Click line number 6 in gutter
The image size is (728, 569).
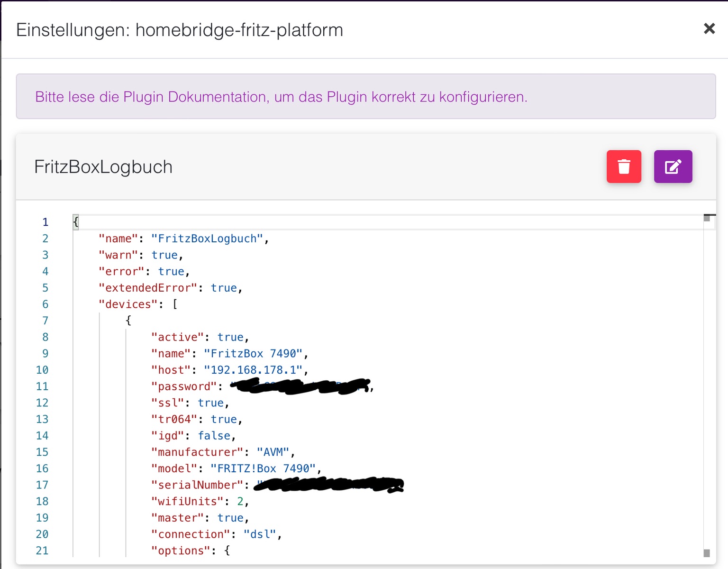[x=45, y=304]
